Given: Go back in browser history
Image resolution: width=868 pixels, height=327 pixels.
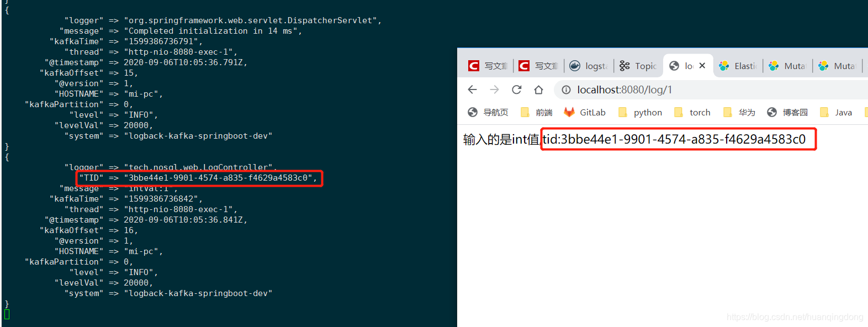Looking at the screenshot, I should pyautogui.click(x=472, y=89).
